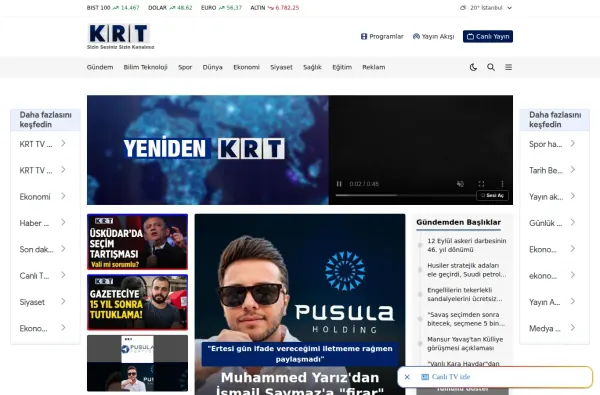
Task: Seek along the video progress bar
Action: point(406,195)
